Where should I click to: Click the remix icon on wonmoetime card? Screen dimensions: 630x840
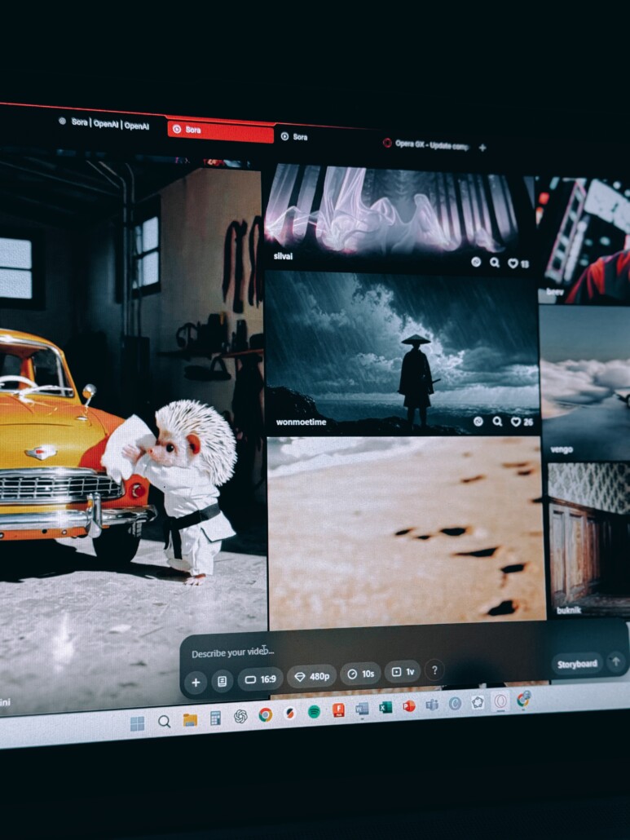click(x=478, y=422)
